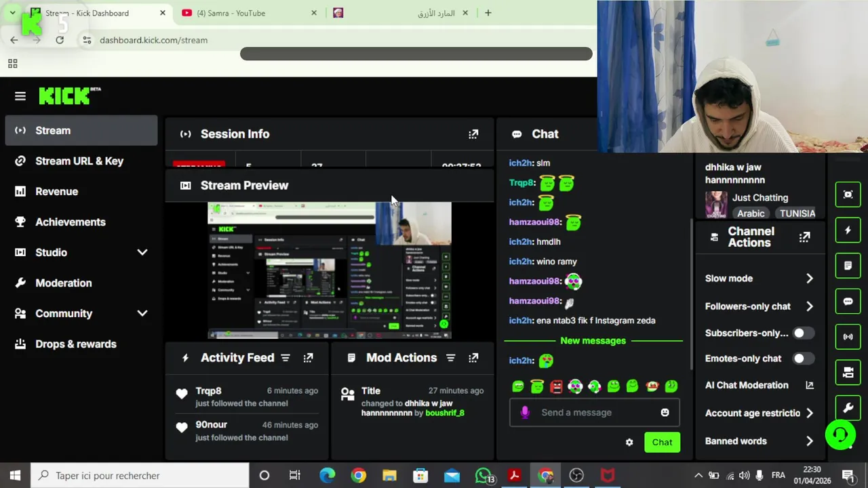Open the green headset support button

[x=840, y=434]
